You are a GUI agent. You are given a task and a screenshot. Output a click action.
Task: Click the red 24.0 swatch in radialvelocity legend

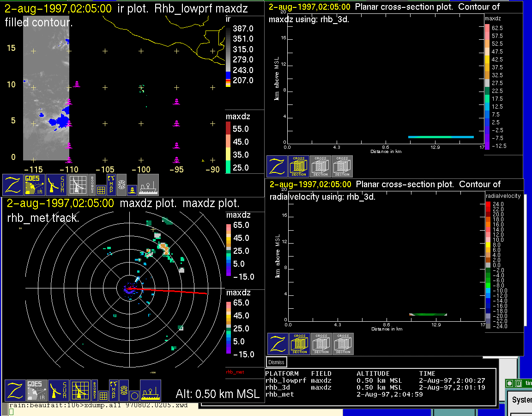coord(488,204)
